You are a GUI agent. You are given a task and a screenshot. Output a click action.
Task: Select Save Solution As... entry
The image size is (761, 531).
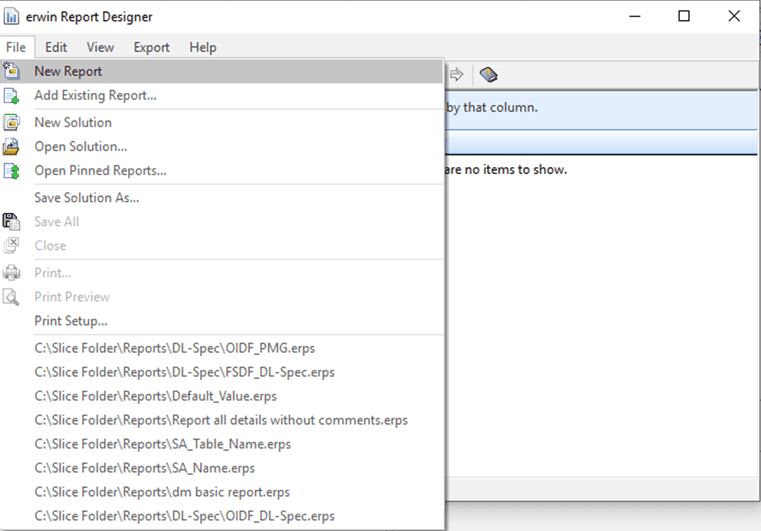pos(222,198)
